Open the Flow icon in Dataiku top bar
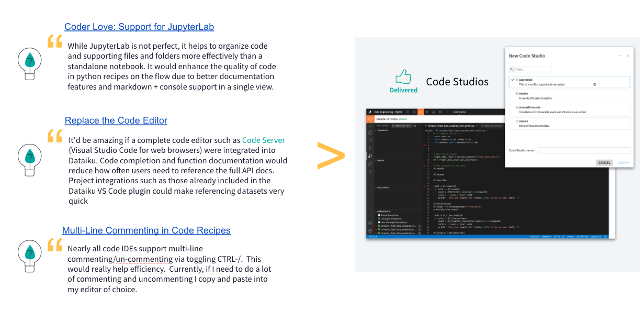This screenshot has height=311, width=644. click(408, 112)
